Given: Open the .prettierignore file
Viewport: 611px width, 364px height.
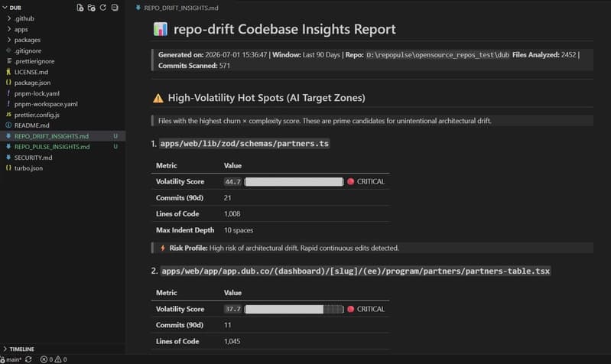Looking at the screenshot, I should [x=34, y=61].
